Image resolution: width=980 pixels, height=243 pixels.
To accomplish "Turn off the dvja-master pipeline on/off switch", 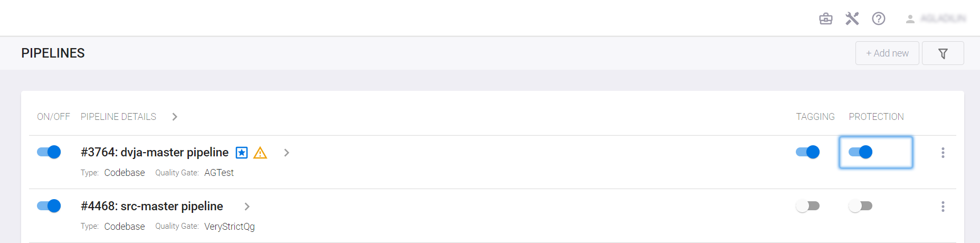I will tap(49, 152).
